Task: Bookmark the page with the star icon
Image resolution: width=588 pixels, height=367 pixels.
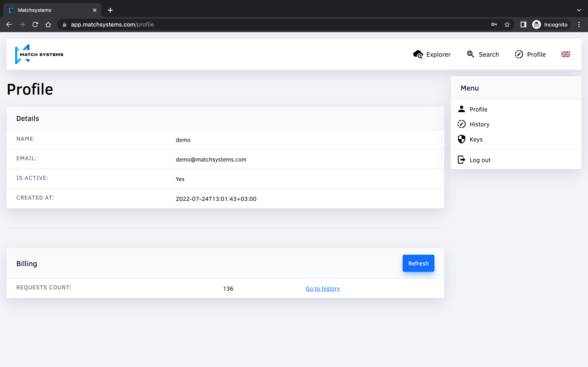Action: (x=507, y=24)
